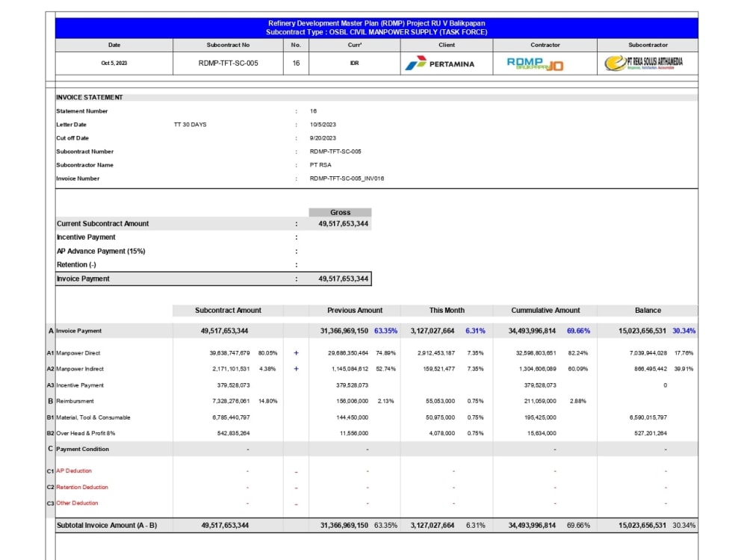
Task: Select '195,425,000' cumulative amount of Material row
Action: (x=540, y=417)
